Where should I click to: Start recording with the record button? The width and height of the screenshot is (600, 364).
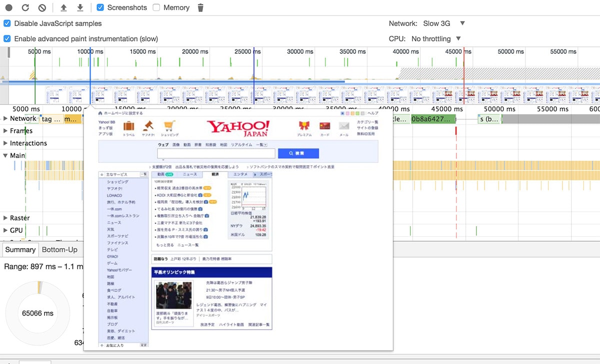(9, 8)
